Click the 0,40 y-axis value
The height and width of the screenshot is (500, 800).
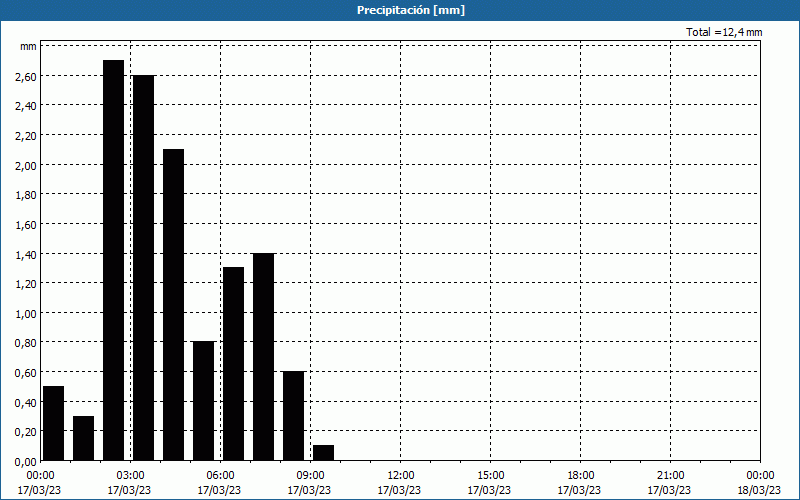[26, 403]
